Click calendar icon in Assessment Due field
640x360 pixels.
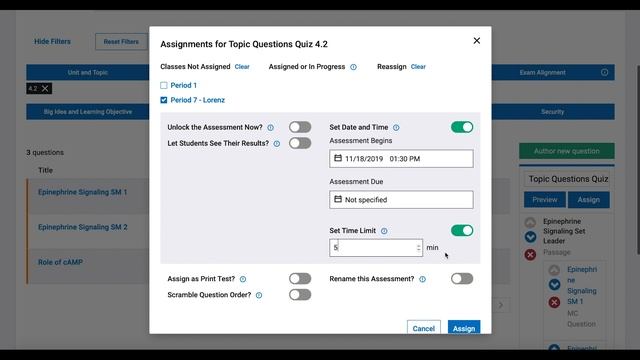[338, 199]
